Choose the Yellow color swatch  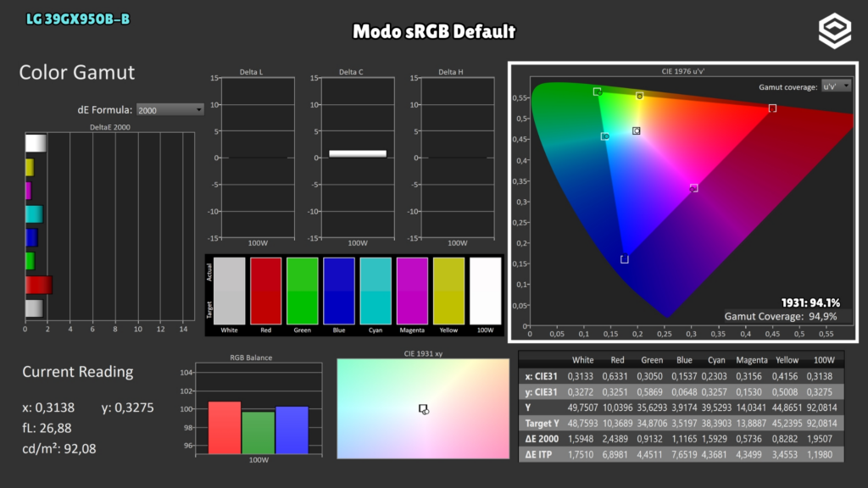[x=448, y=291]
